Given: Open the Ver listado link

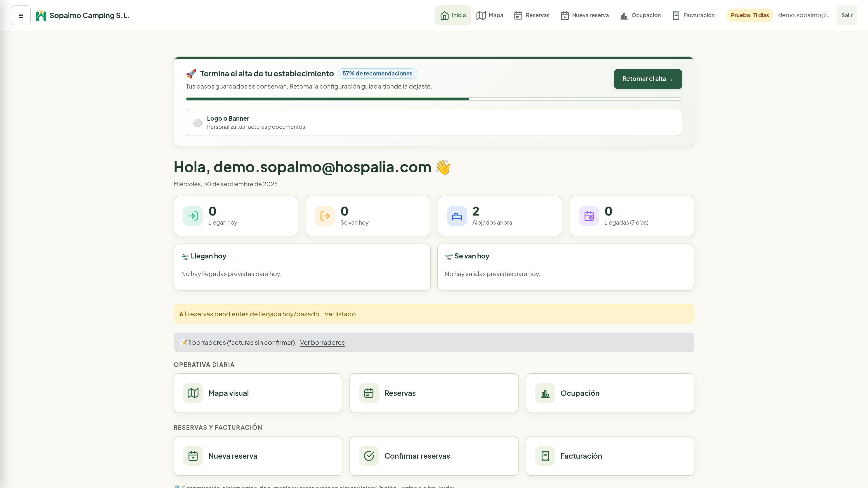Looking at the screenshot, I should 340,314.
